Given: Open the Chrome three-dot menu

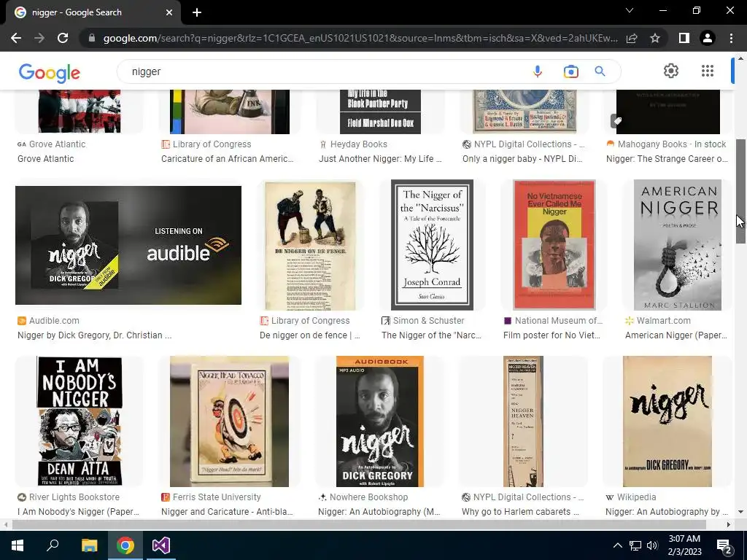Looking at the screenshot, I should click(731, 38).
